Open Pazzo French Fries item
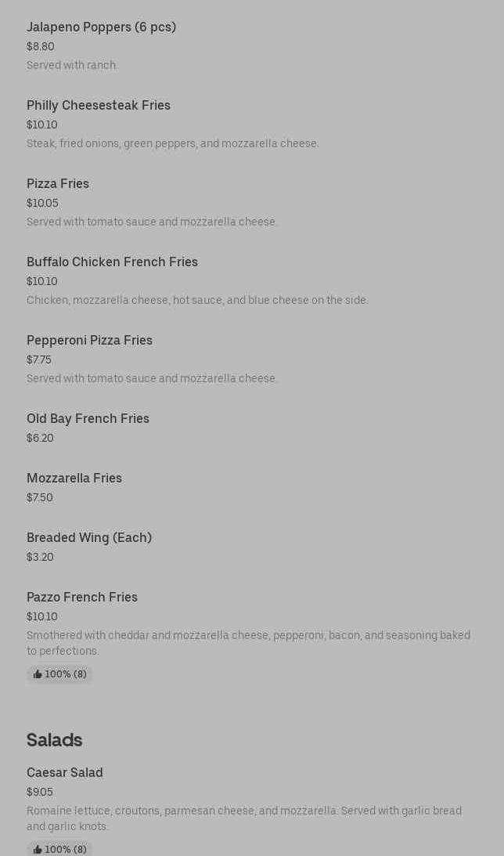This screenshot has width=504, height=856. pos(82,598)
